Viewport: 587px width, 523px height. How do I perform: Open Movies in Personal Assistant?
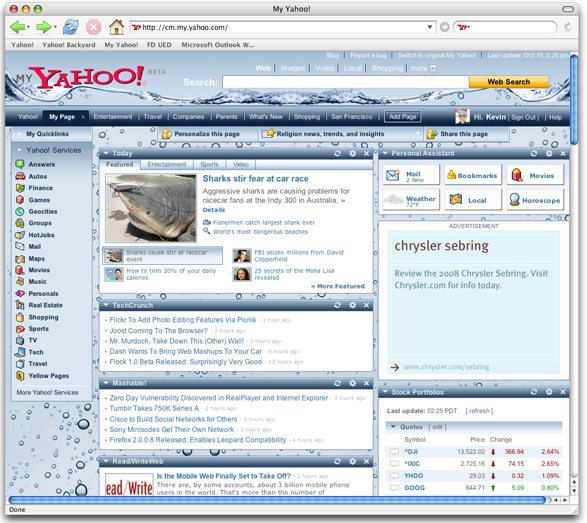(x=535, y=176)
